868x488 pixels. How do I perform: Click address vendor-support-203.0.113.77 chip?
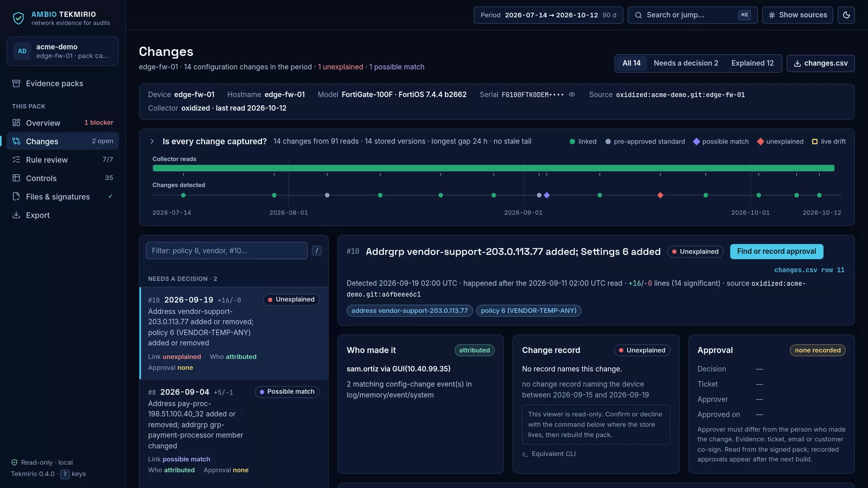[x=410, y=311]
